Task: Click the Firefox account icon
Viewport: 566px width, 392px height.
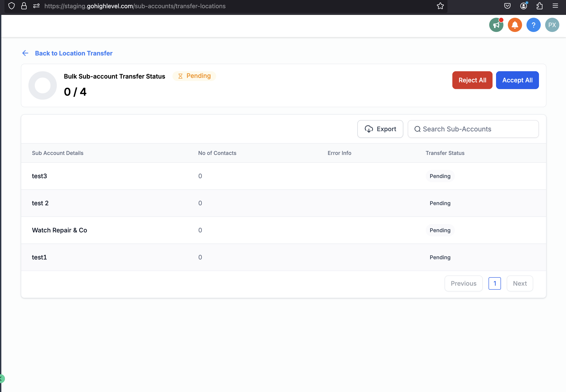Action: [x=523, y=6]
